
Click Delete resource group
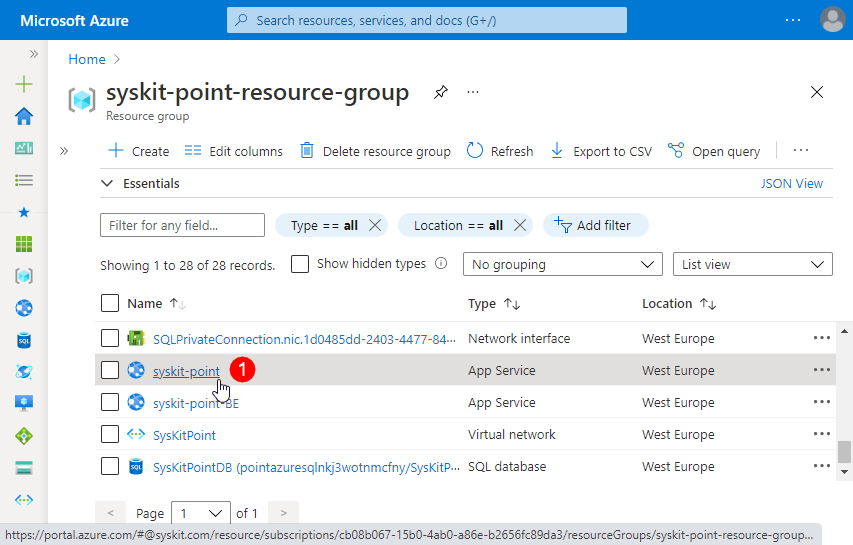(x=375, y=151)
